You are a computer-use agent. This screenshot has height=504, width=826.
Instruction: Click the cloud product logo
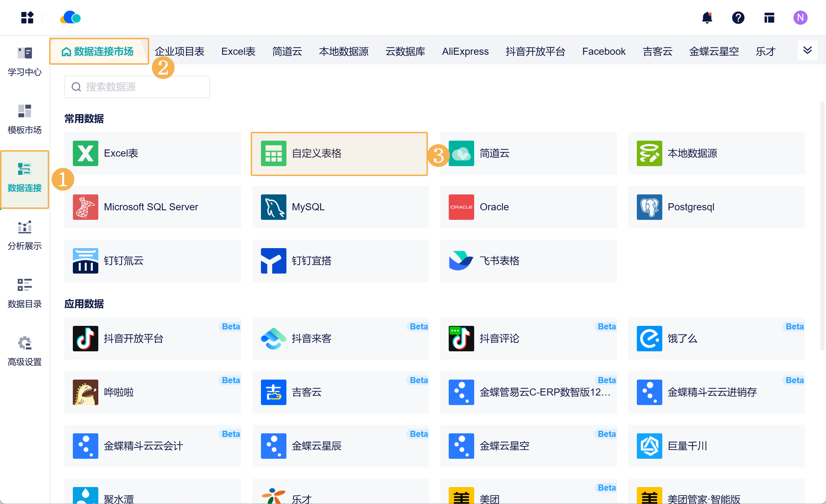coord(70,17)
